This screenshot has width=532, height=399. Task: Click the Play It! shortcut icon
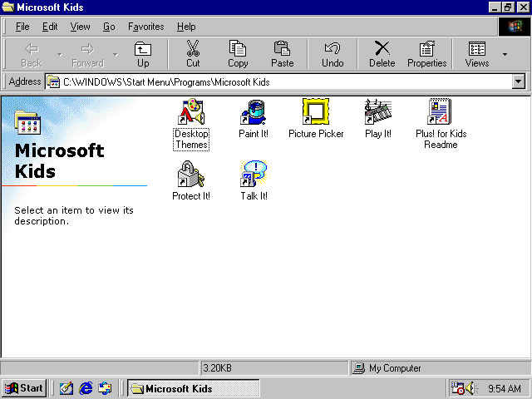pos(377,112)
